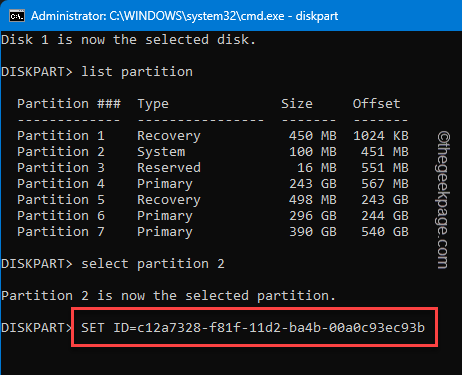Click the 'Partition ###' column header

pos(69,104)
